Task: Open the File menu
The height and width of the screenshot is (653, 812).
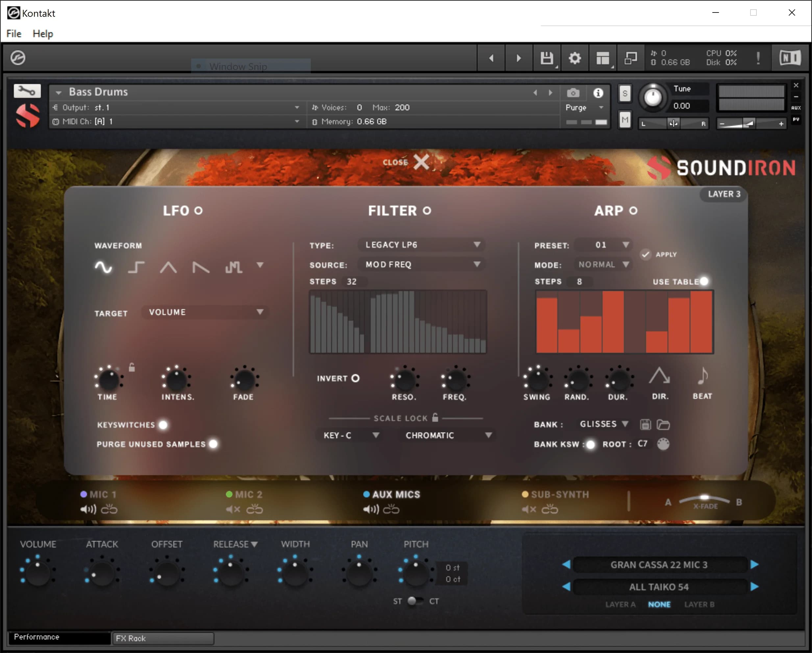Action: point(14,34)
